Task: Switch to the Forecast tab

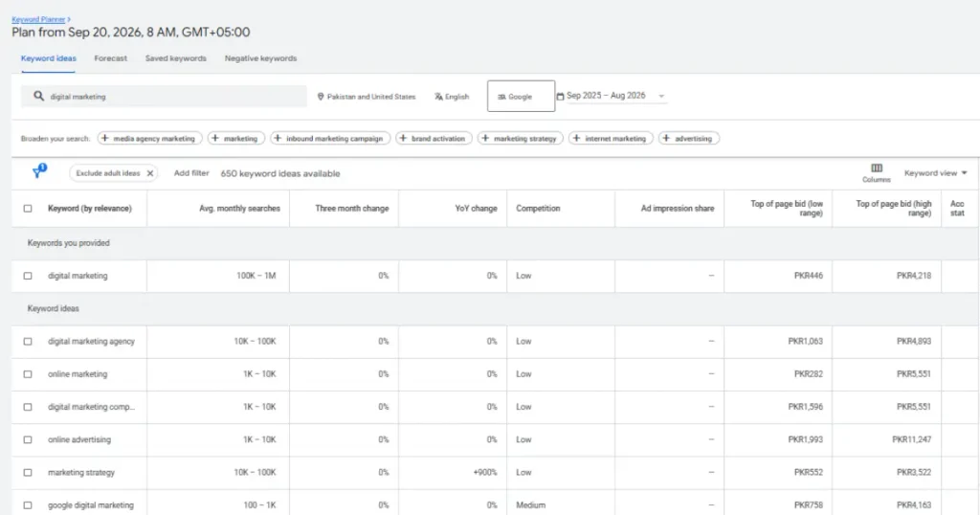Action: tap(111, 58)
